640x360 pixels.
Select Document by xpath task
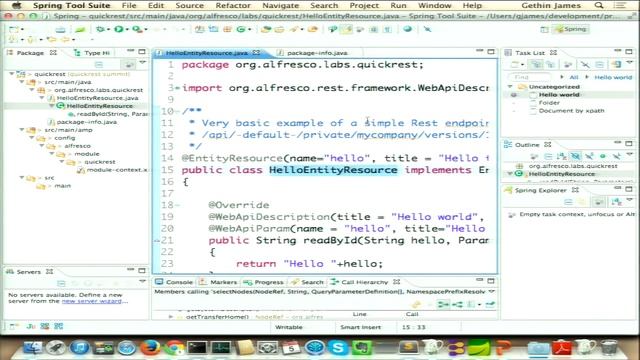[x=571, y=111]
